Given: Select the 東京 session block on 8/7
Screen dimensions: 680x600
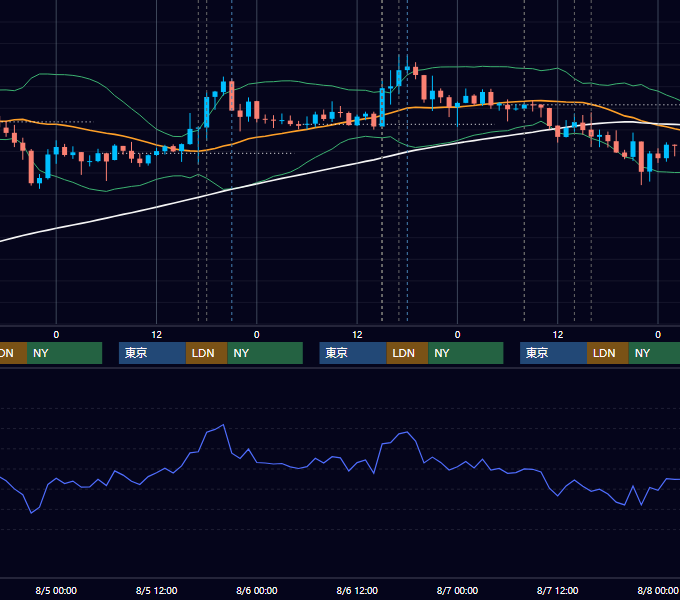Looking at the screenshot, I should (x=553, y=353).
